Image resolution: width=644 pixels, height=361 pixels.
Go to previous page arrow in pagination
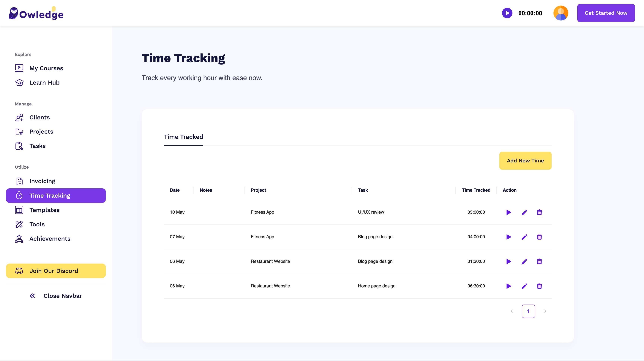coord(512,311)
